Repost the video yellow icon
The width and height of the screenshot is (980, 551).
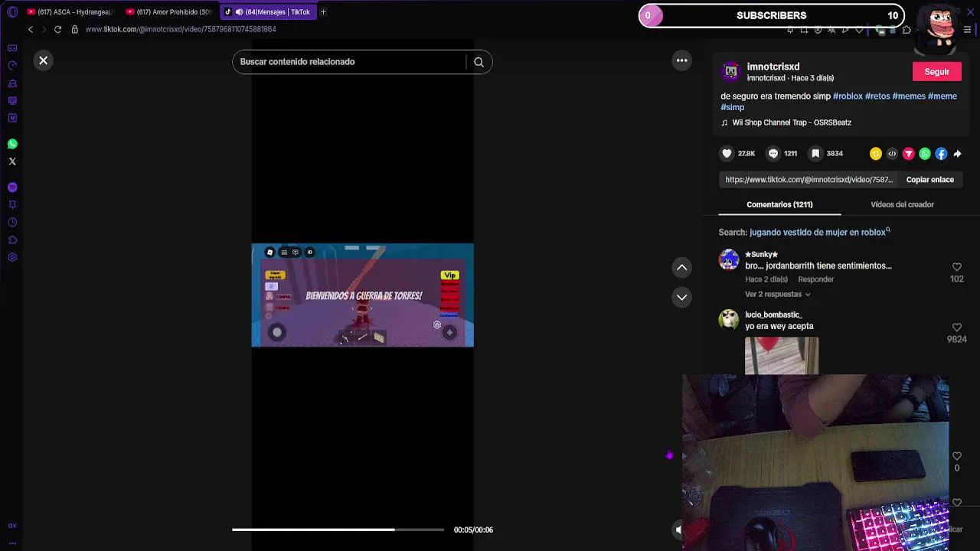click(x=876, y=154)
